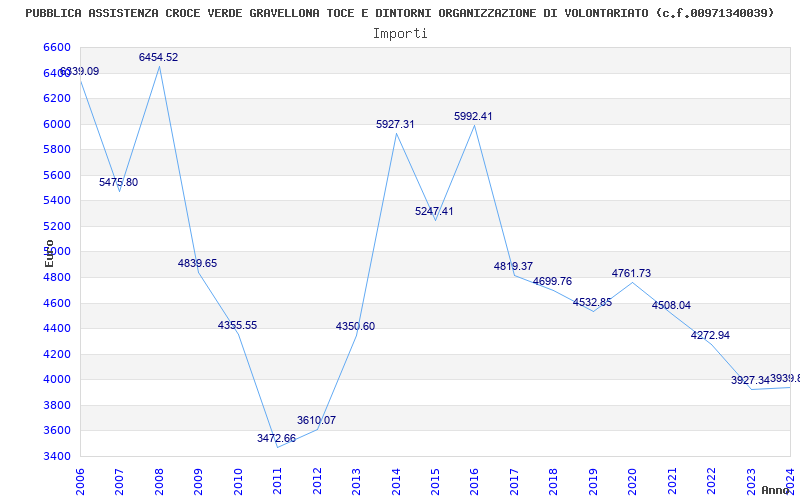Select the 4839.65 value label

pyautogui.click(x=197, y=263)
